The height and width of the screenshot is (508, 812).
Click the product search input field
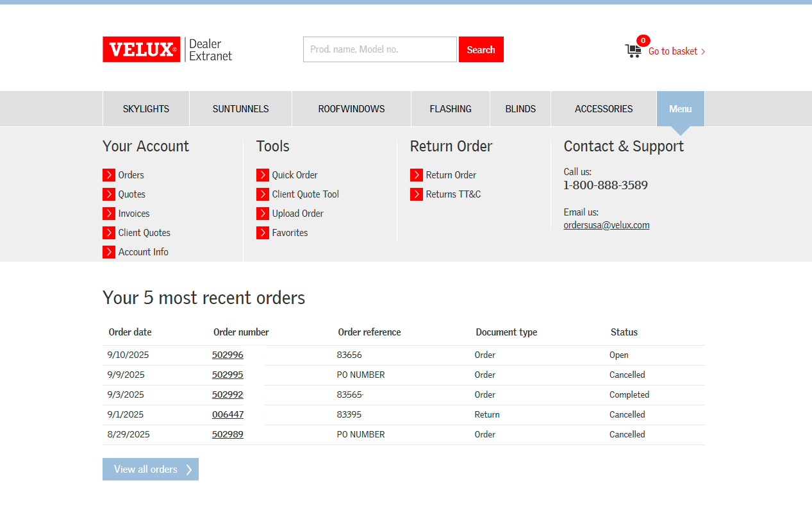pos(380,49)
